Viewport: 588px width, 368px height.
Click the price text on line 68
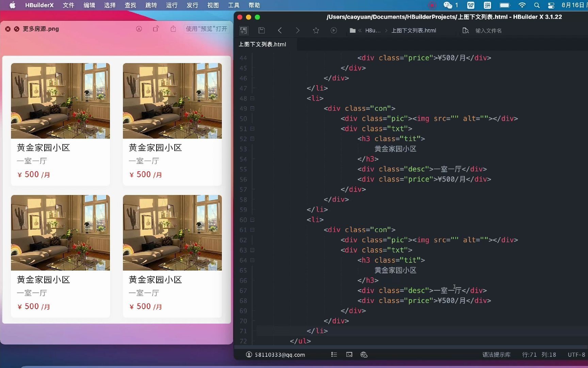[451, 301]
